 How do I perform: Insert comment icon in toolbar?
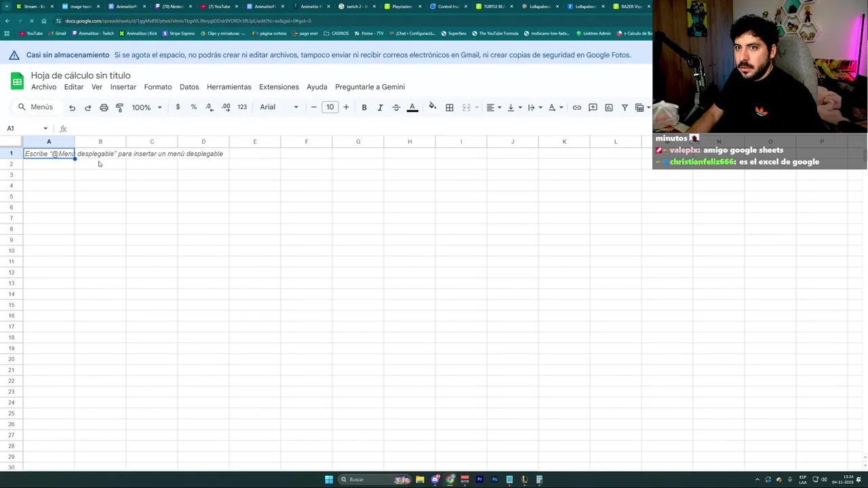click(593, 107)
